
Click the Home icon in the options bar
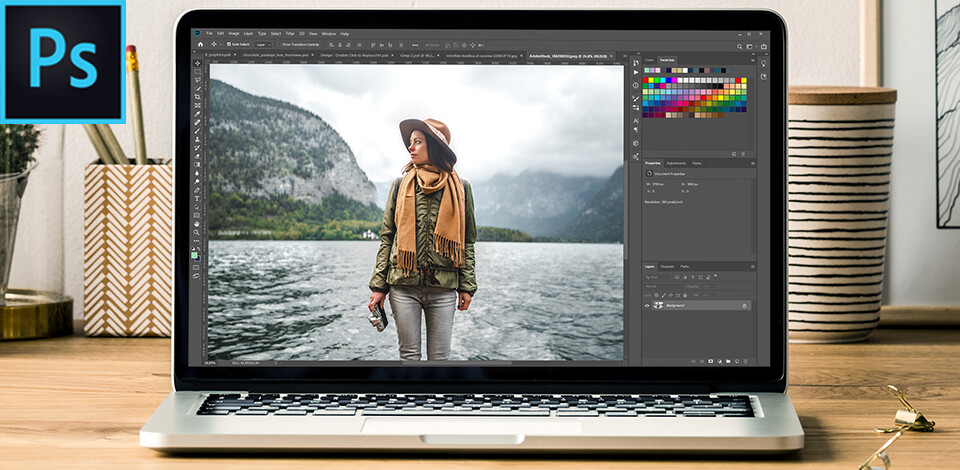[x=200, y=45]
